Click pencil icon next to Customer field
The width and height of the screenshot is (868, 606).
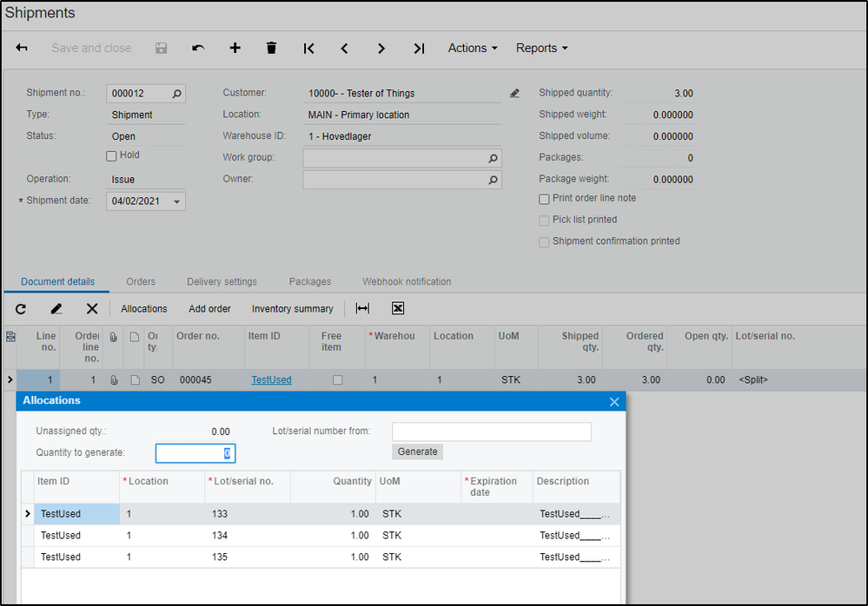pyautogui.click(x=514, y=94)
